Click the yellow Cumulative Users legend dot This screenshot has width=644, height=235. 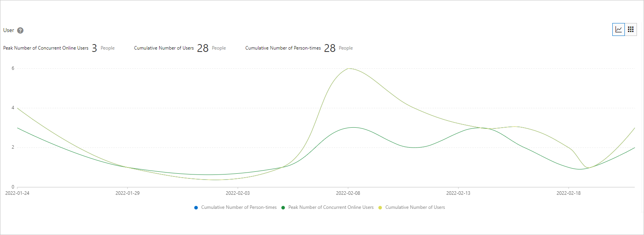point(380,208)
